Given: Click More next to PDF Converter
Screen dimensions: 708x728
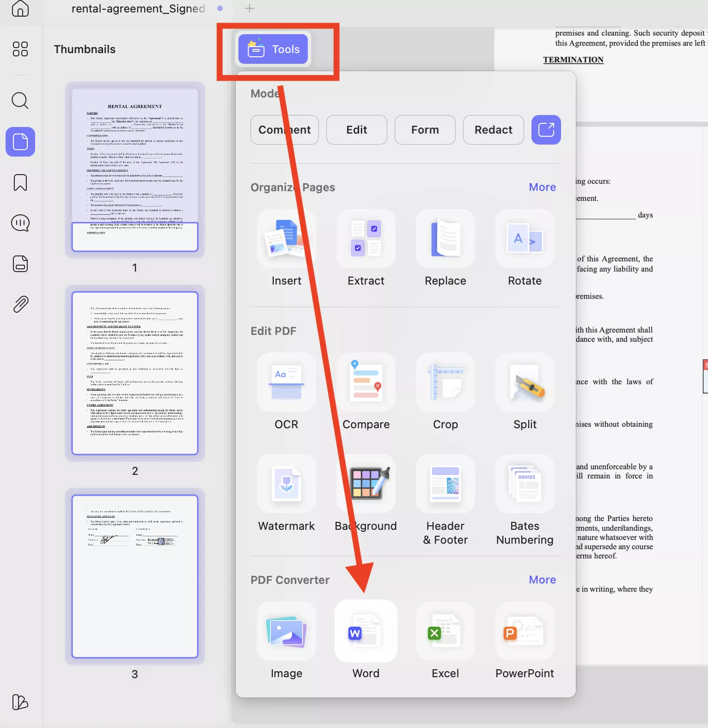Looking at the screenshot, I should pos(543,580).
